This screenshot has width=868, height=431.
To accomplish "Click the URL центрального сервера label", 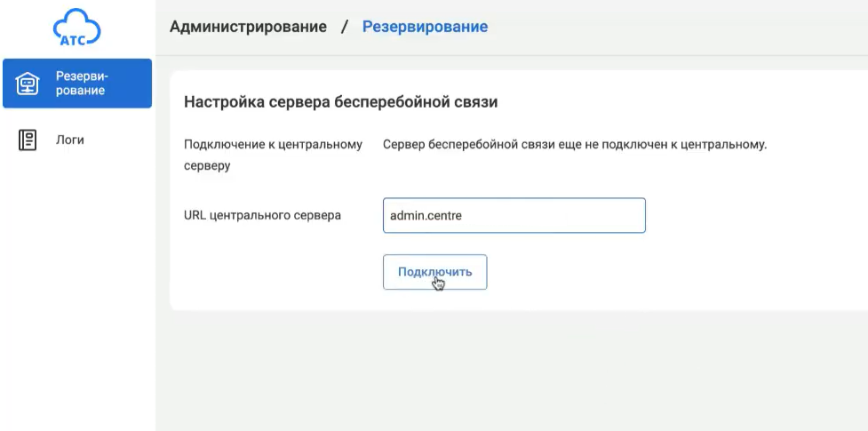I will pos(262,215).
